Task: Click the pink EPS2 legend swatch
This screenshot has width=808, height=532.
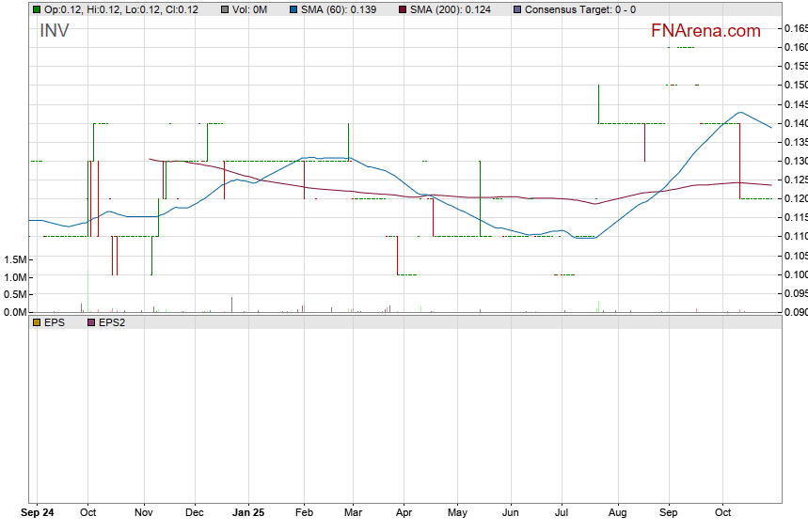Action: tap(91, 322)
